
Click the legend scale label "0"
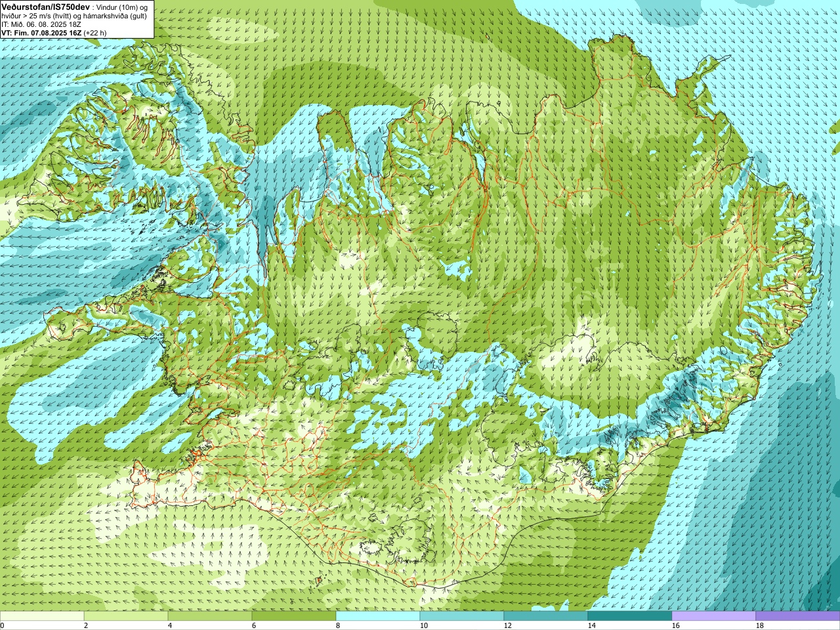(x=2, y=626)
